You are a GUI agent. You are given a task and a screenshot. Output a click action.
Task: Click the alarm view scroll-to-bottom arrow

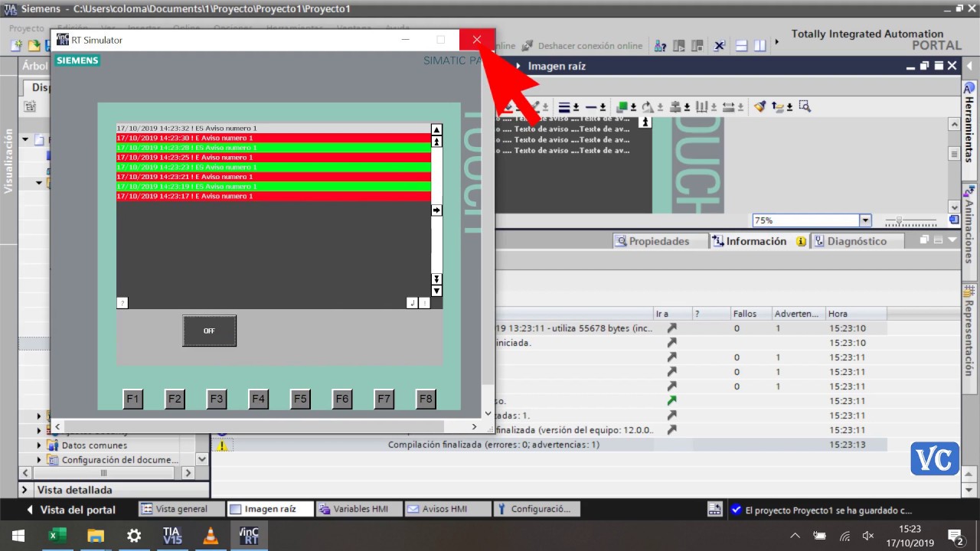click(x=436, y=291)
